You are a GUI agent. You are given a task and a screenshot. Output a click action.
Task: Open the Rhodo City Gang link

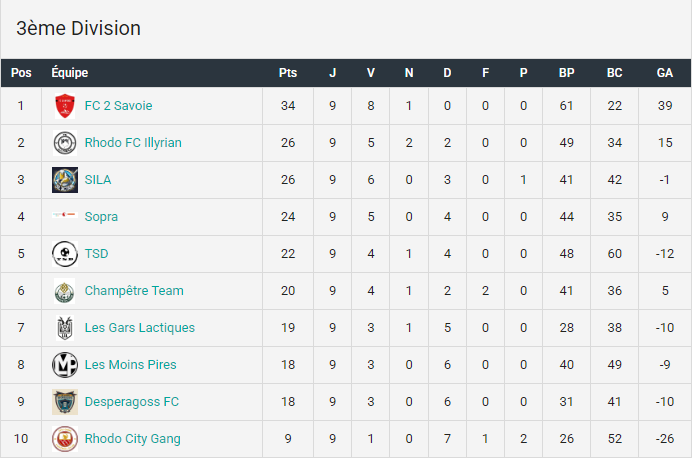tap(132, 439)
